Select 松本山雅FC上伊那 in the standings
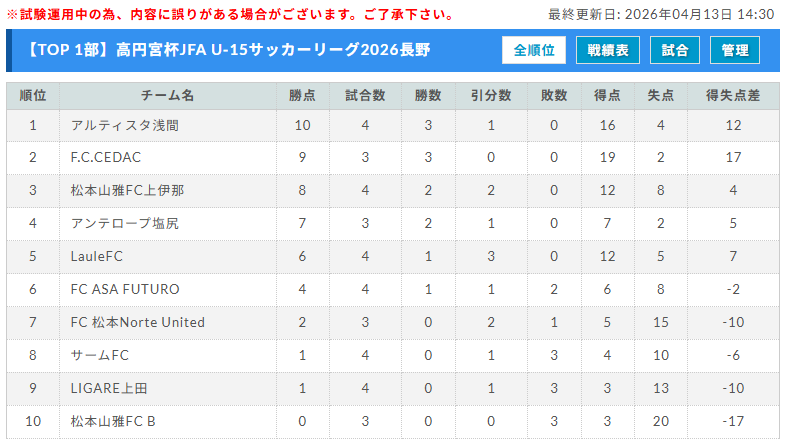 (127, 190)
